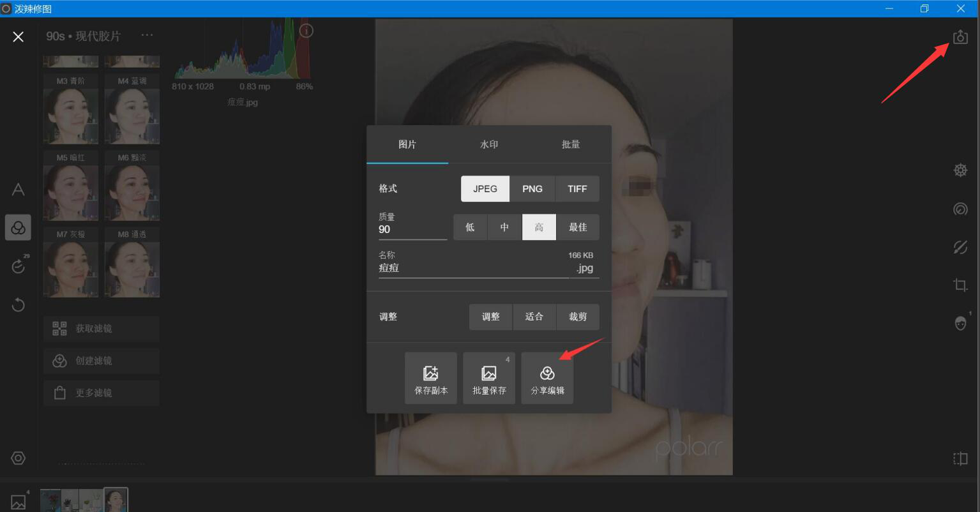Click the 获取滤镜 QR code button
Viewport: 980px width, 512px height.
pos(101,329)
